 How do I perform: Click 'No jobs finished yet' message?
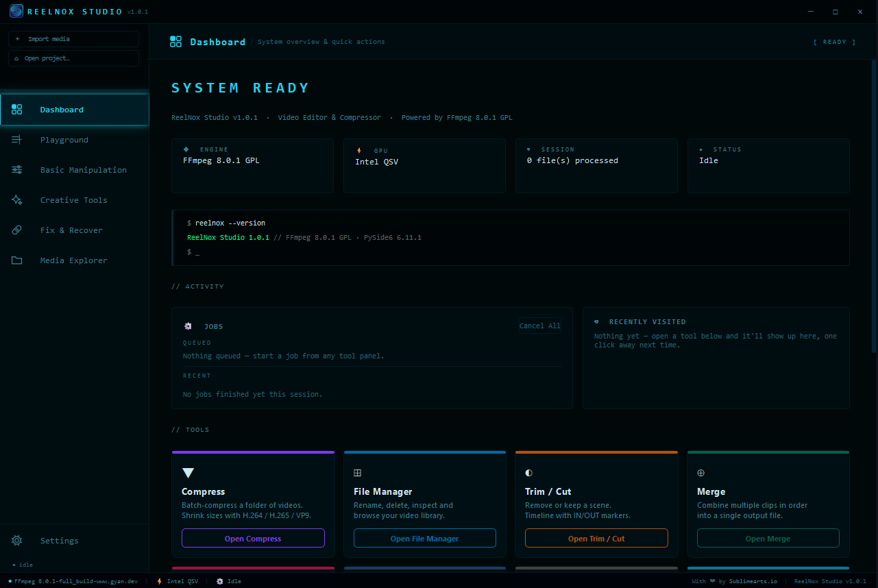(252, 394)
